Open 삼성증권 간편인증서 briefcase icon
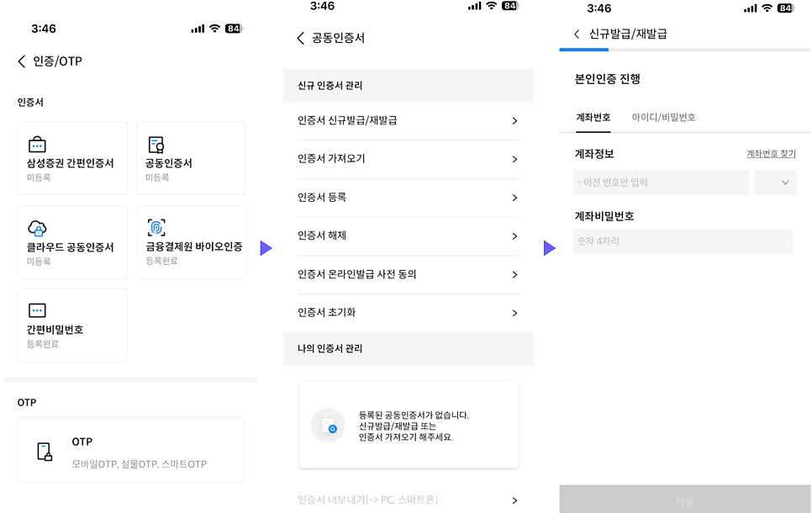The width and height of the screenshot is (812, 513). [37, 144]
